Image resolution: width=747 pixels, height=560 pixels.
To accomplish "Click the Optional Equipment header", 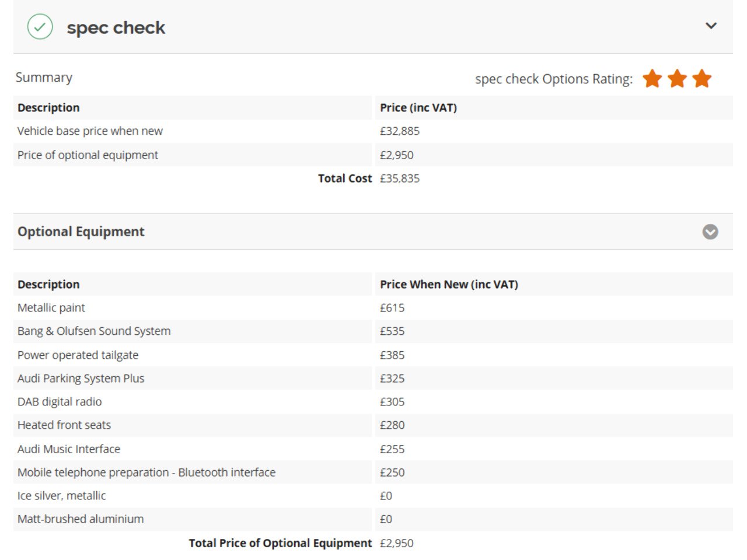I will pos(81,232).
